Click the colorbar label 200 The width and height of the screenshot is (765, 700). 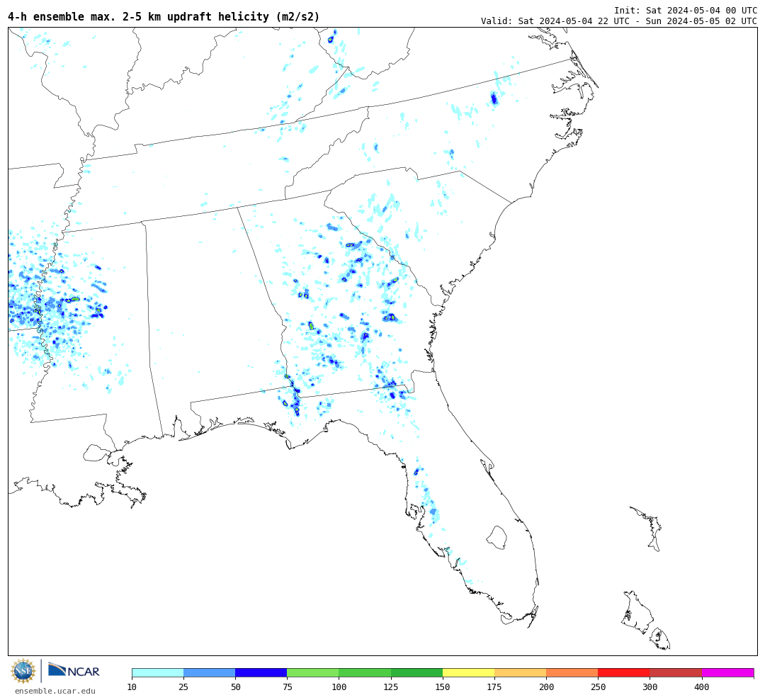pyautogui.click(x=546, y=687)
